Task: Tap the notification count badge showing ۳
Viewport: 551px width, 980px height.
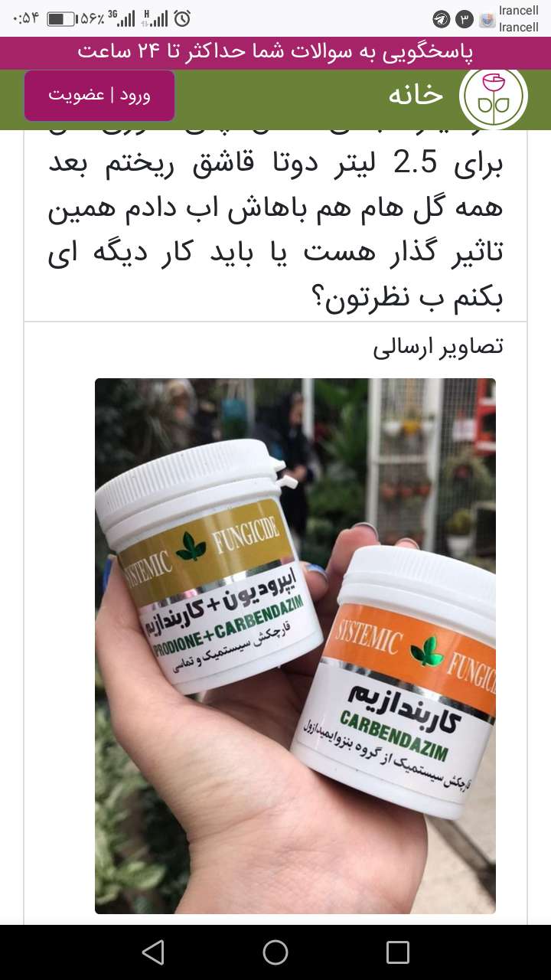Action: click(x=464, y=19)
